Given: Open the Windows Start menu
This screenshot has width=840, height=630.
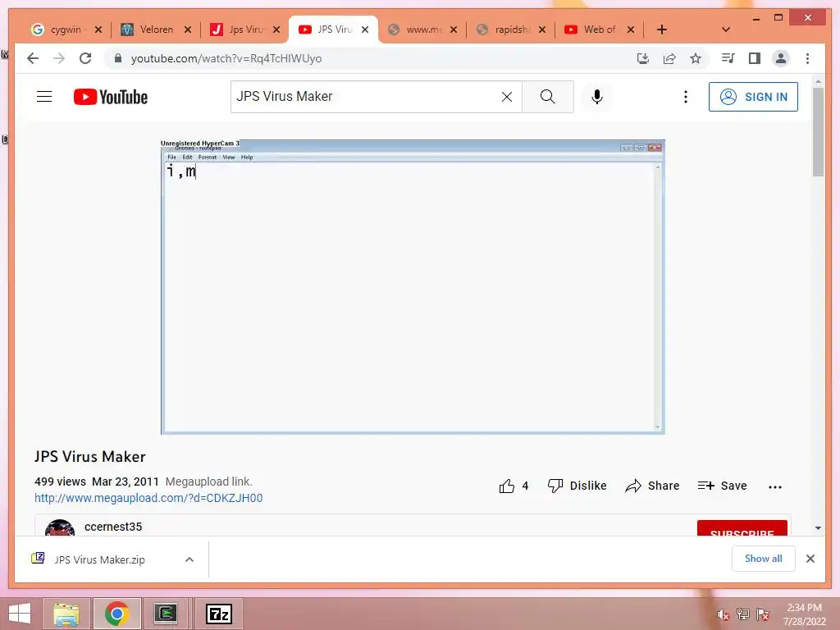Looking at the screenshot, I should [x=20, y=614].
